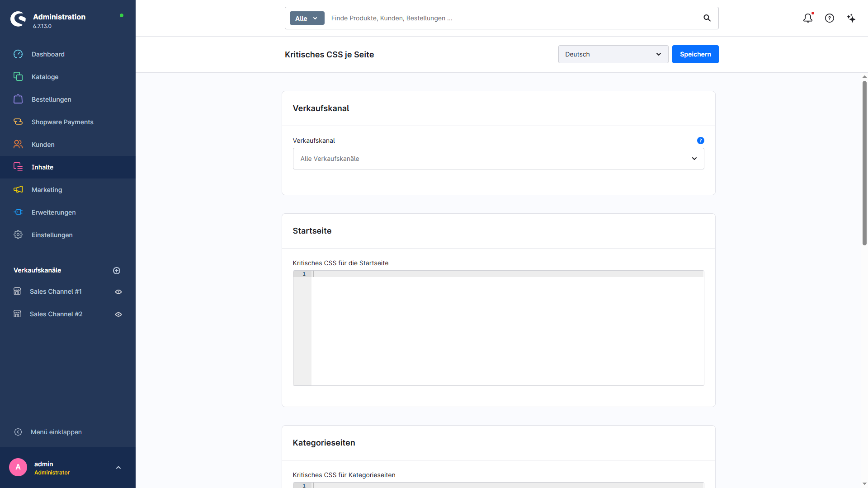Open the Dashboard gauge icon
This screenshot has width=868, height=488.
tap(18, 54)
